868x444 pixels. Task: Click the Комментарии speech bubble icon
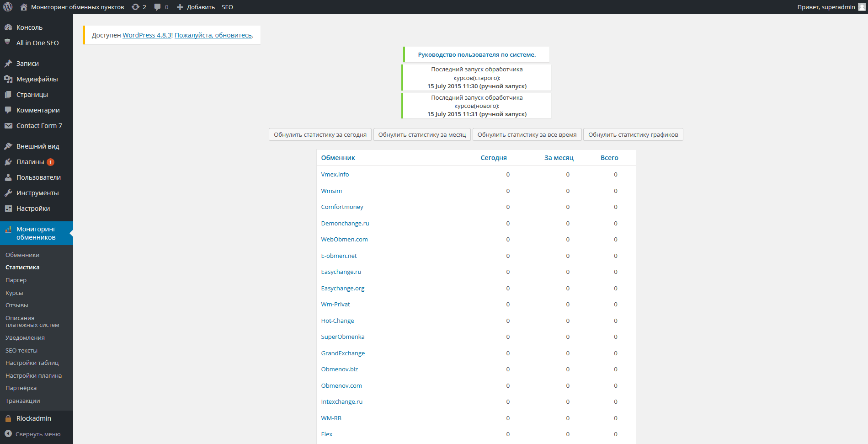[8, 110]
